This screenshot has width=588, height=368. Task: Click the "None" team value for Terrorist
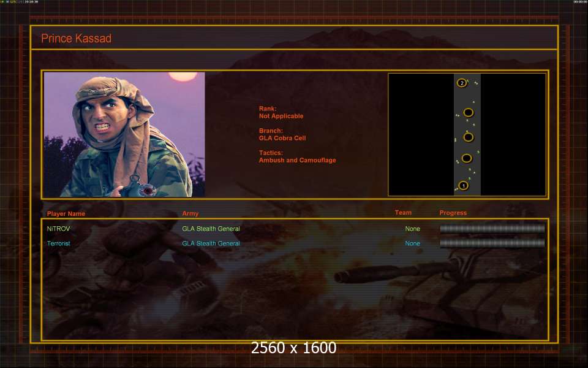(412, 243)
